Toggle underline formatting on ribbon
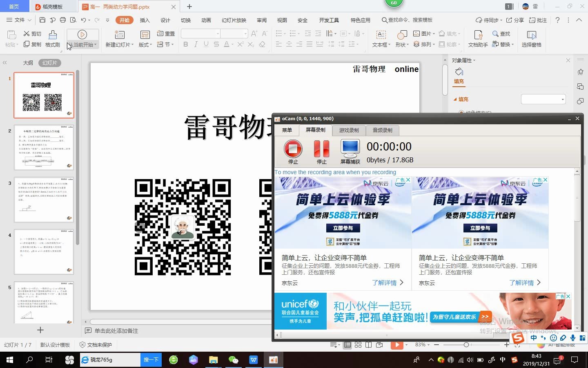Viewport: 588px width, 368px height. pos(206,44)
